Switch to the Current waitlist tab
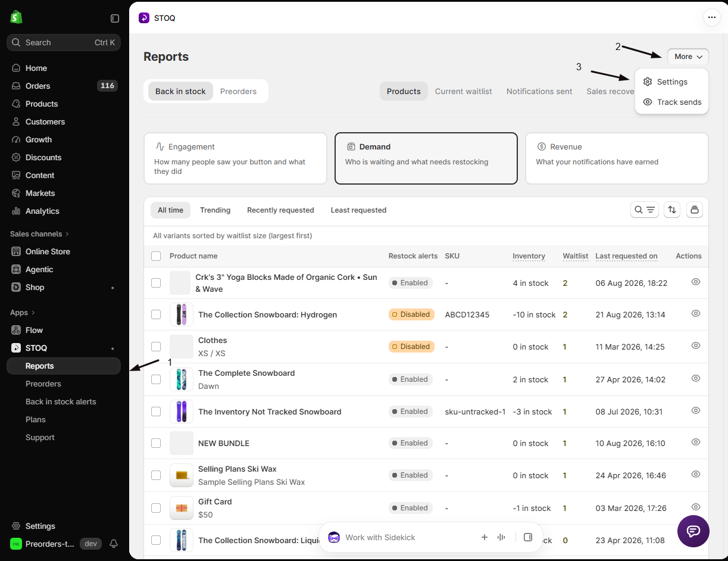The height and width of the screenshot is (561, 728). tap(464, 91)
